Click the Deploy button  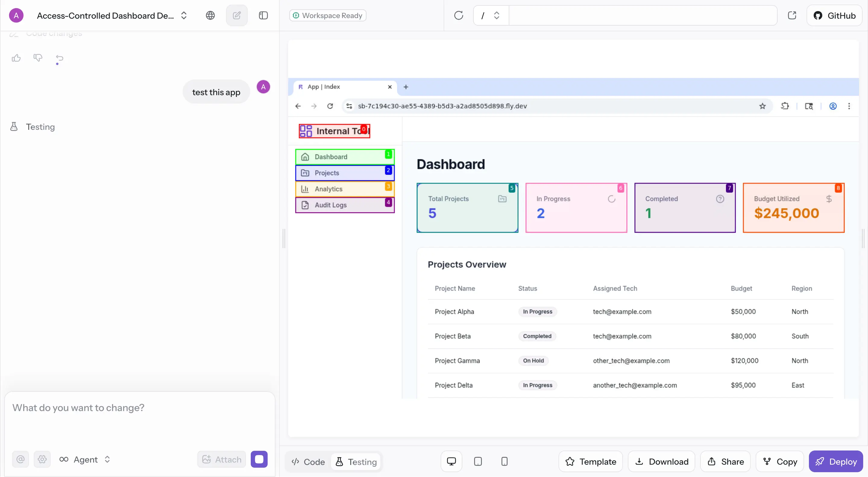click(836, 461)
